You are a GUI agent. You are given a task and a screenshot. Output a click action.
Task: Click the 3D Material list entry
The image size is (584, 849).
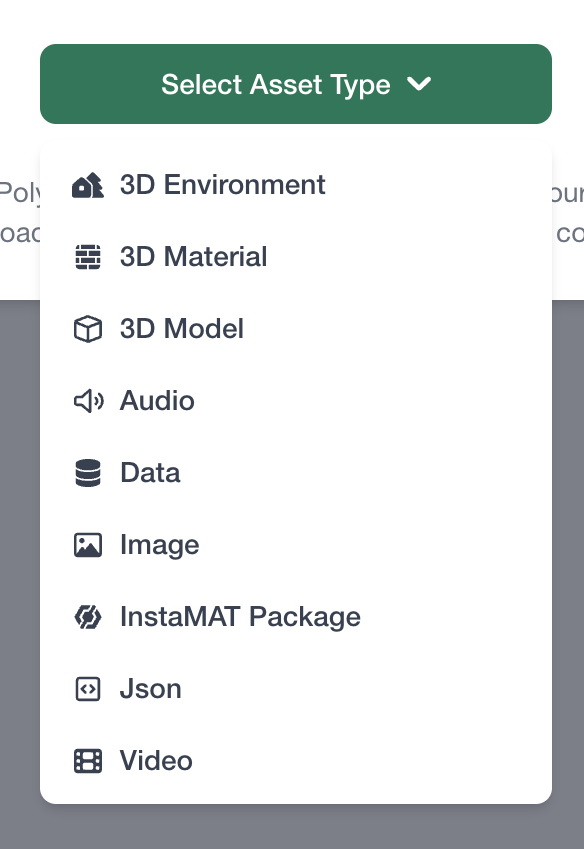click(193, 256)
